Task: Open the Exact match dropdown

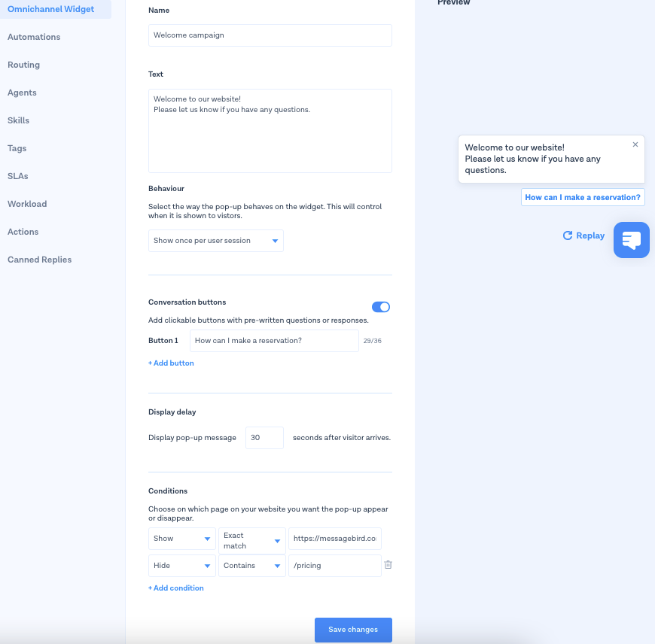Action: (251, 539)
